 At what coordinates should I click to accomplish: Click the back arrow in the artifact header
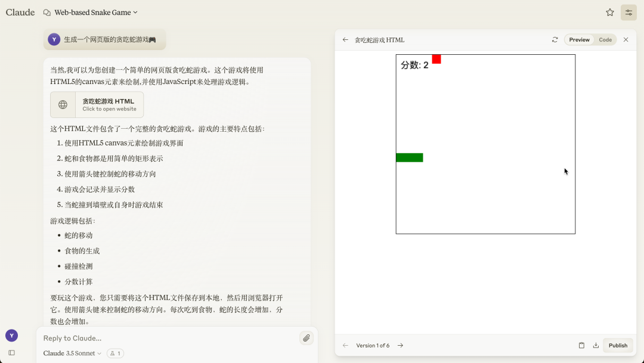[x=345, y=39]
